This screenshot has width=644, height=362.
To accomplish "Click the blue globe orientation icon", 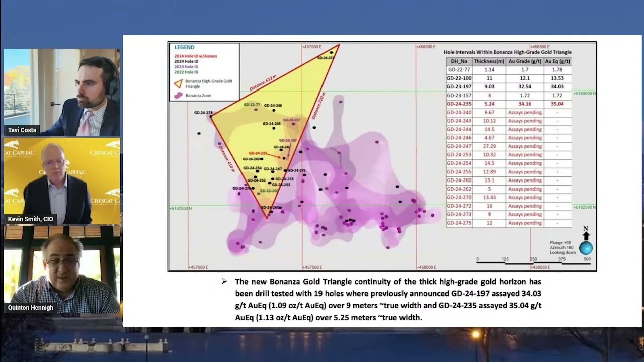I will point(586,248).
